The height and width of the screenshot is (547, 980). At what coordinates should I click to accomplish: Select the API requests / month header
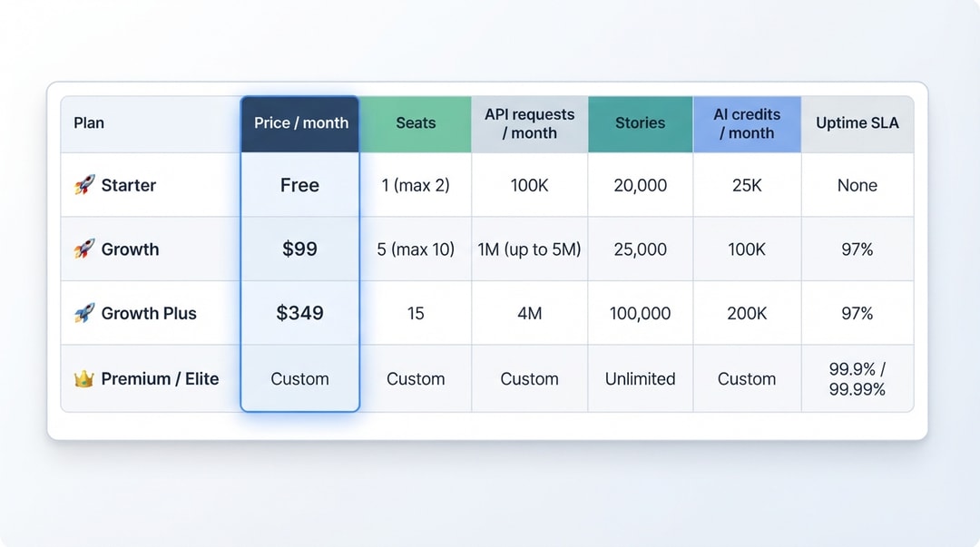pyautogui.click(x=529, y=123)
